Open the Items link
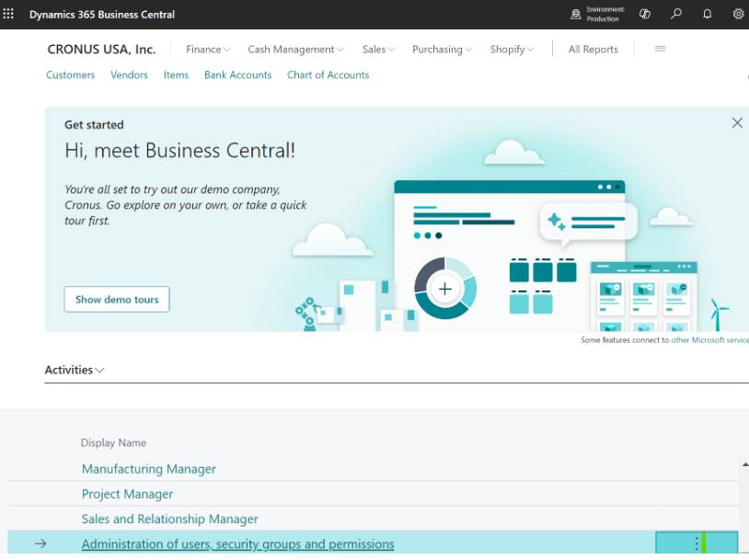 point(176,75)
